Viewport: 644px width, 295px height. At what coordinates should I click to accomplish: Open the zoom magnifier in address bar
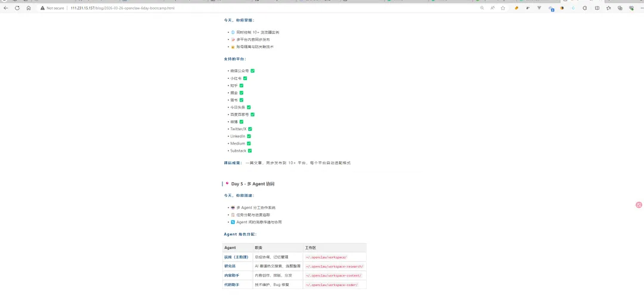point(482,8)
